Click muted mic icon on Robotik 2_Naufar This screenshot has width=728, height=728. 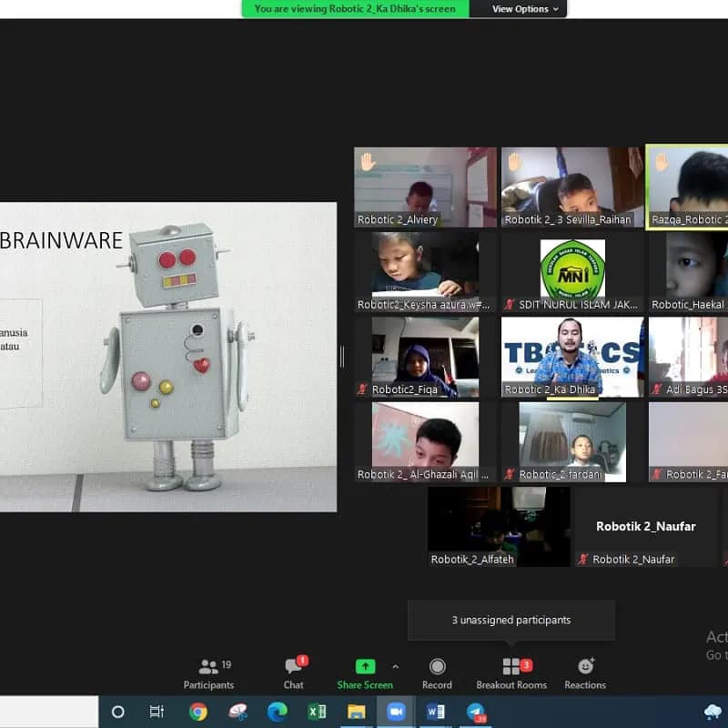pos(583,559)
